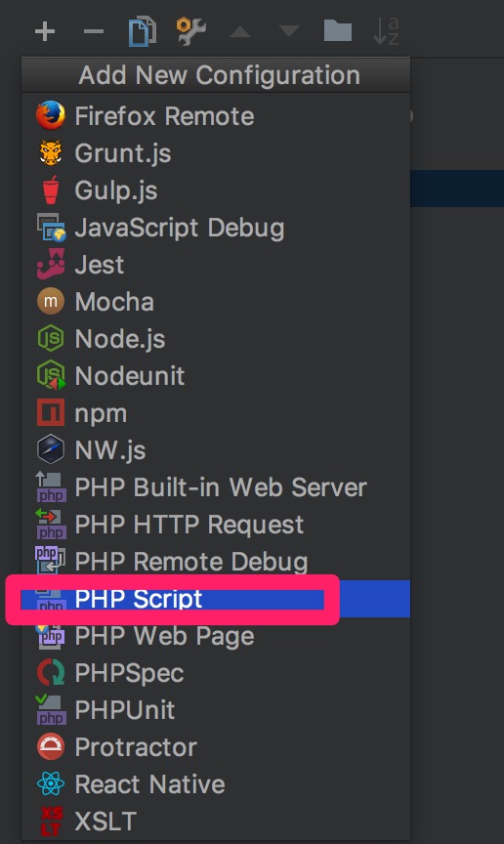Click the plus Add New Configuration icon
The image size is (504, 844).
click(x=45, y=31)
